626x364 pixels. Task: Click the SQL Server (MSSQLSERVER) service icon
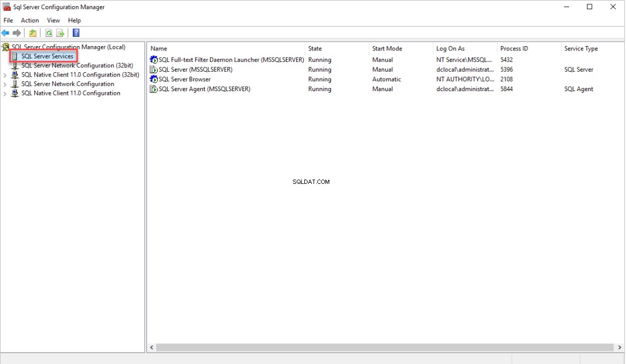pyautogui.click(x=154, y=69)
